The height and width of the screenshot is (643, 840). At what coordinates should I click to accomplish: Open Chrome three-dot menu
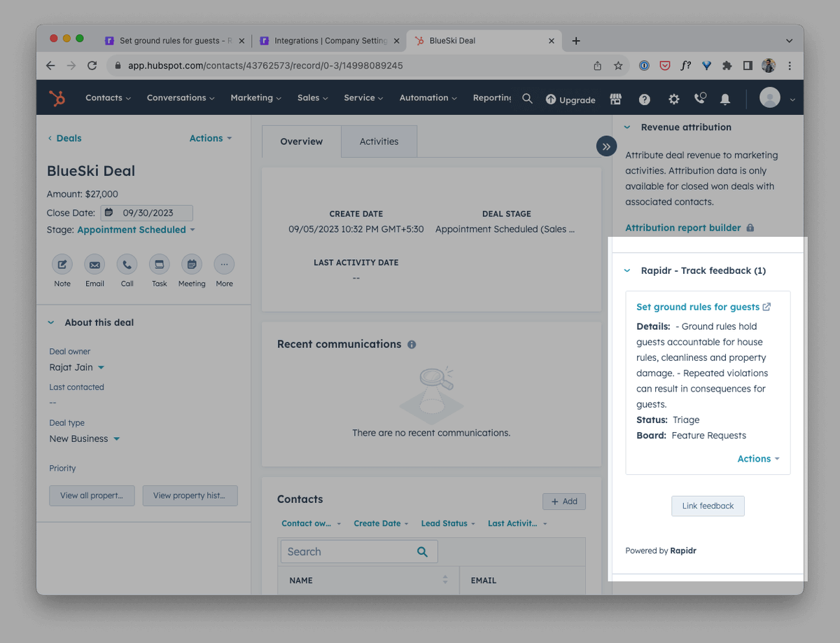pos(790,65)
